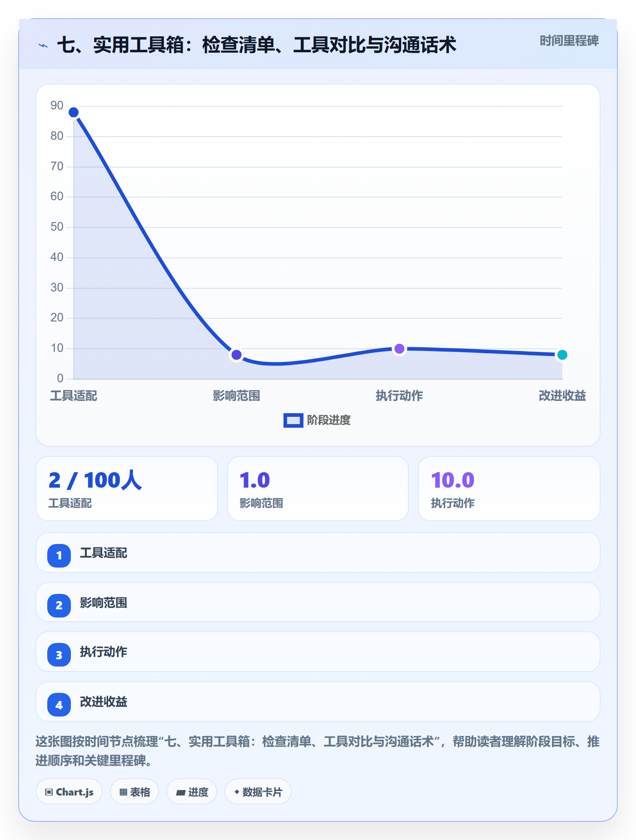636x840 pixels.
Task: Select the blue data point above 工具适配
Action: click(x=74, y=112)
